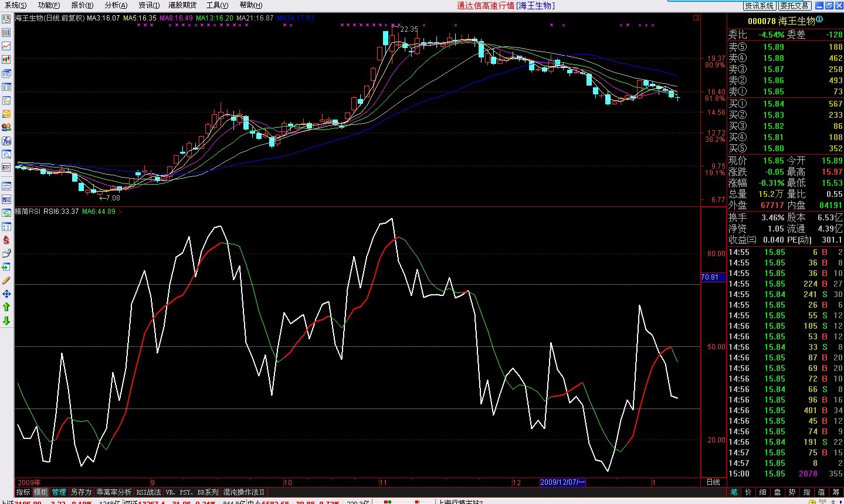Image resolution: width=844 pixels, height=504 pixels.
Task: Select the 另存为 tab
Action: coord(81,492)
